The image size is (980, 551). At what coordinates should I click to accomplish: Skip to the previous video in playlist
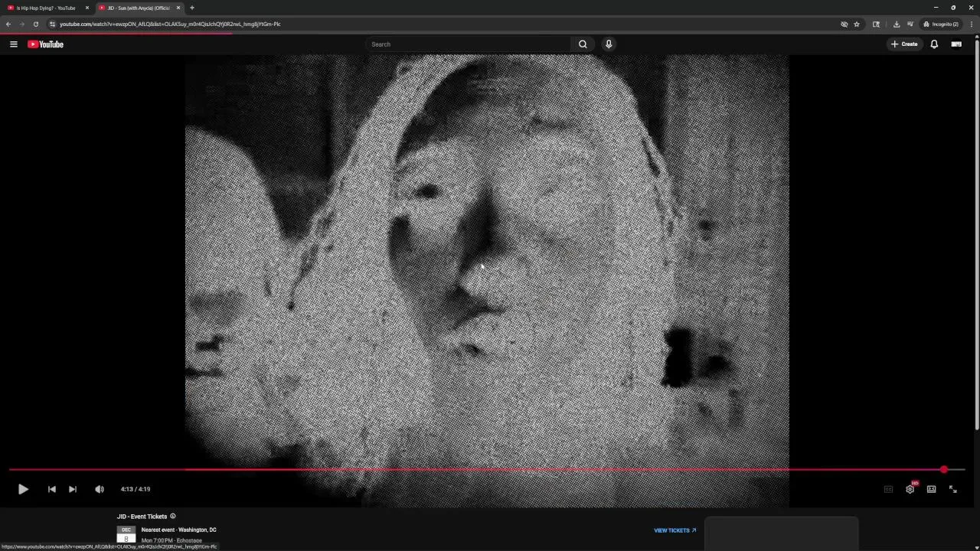click(51, 489)
